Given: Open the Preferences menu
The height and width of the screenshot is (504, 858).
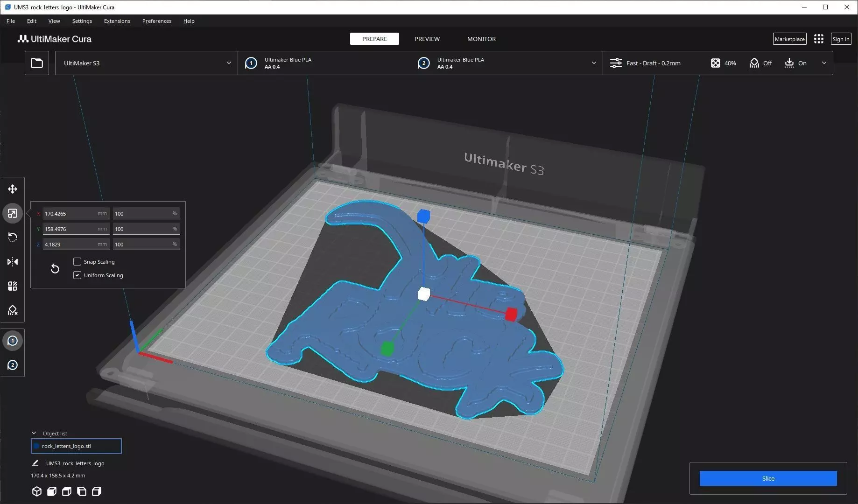Looking at the screenshot, I should tap(157, 21).
